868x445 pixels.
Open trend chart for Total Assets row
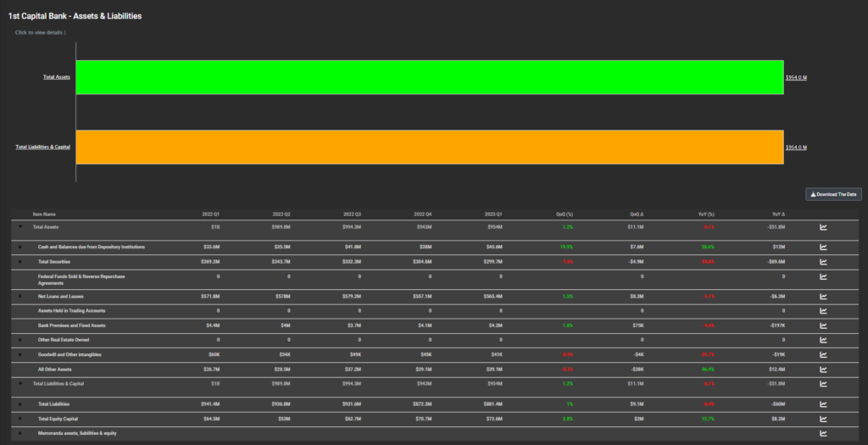[x=823, y=227]
